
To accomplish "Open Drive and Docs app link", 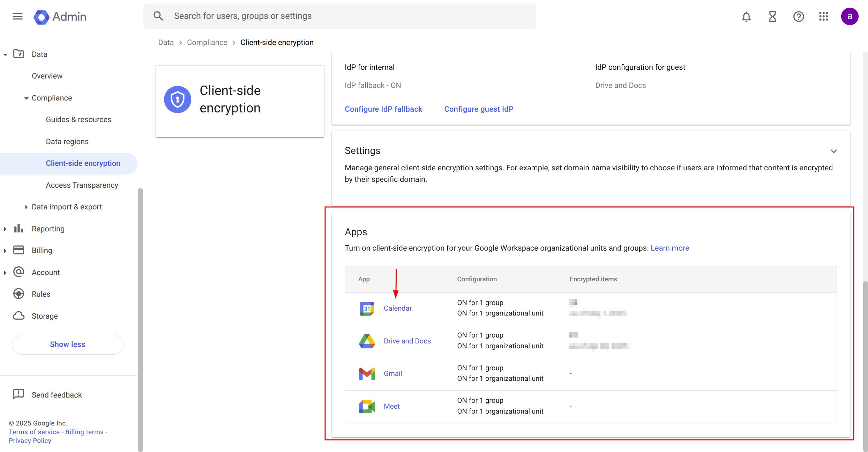I will 407,341.
